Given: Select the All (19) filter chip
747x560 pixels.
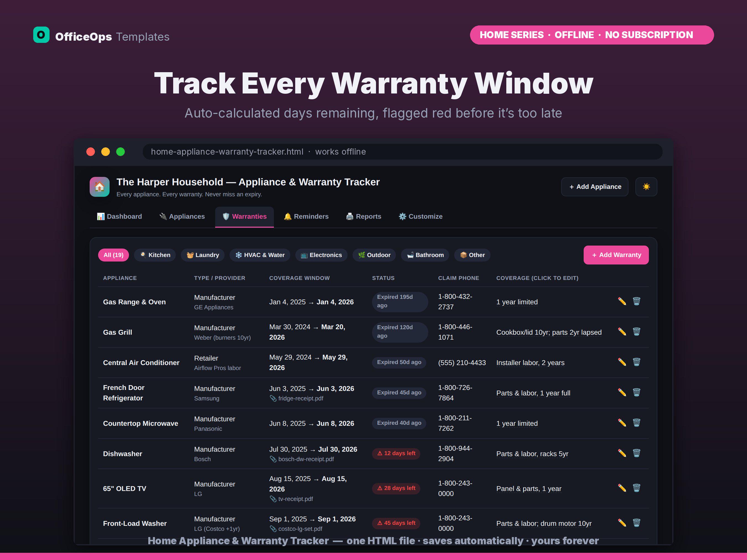Looking at the screenshot, I should 113,255.
